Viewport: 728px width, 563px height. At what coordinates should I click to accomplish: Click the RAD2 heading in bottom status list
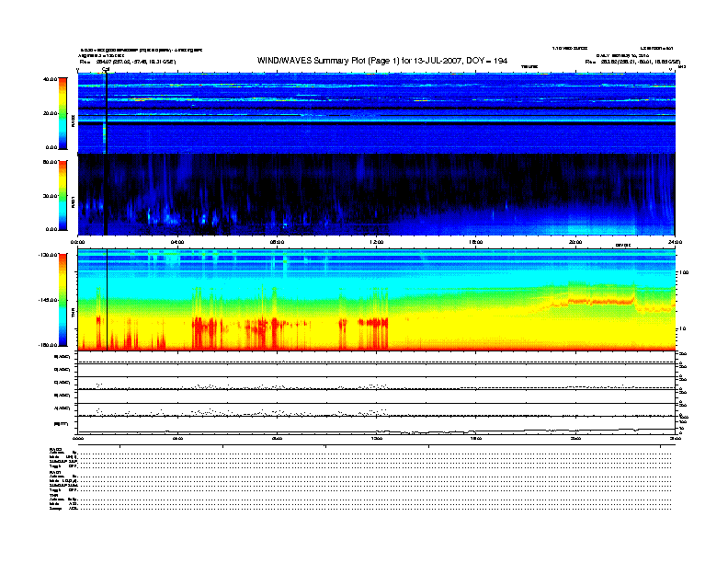coord(56,449)
